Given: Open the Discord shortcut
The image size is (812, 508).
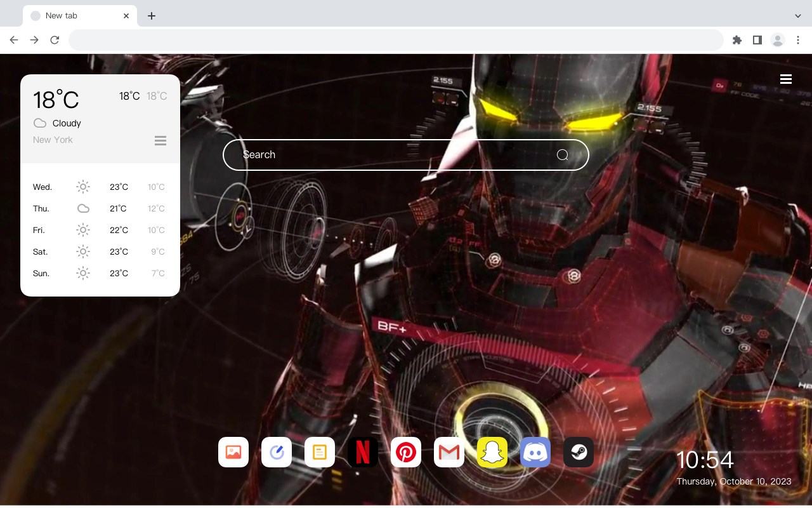Looking at the screenshot, I should 535,452.
